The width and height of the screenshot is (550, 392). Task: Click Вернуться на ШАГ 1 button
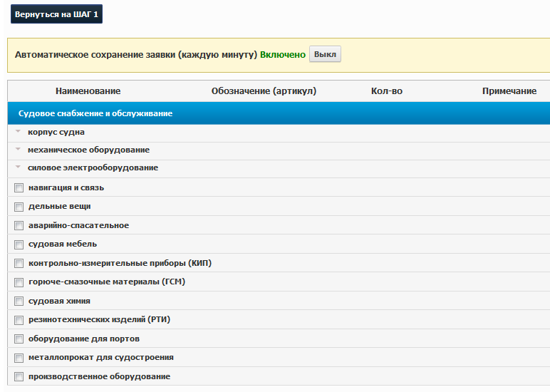pyautogui.click(x=56, y=14)
